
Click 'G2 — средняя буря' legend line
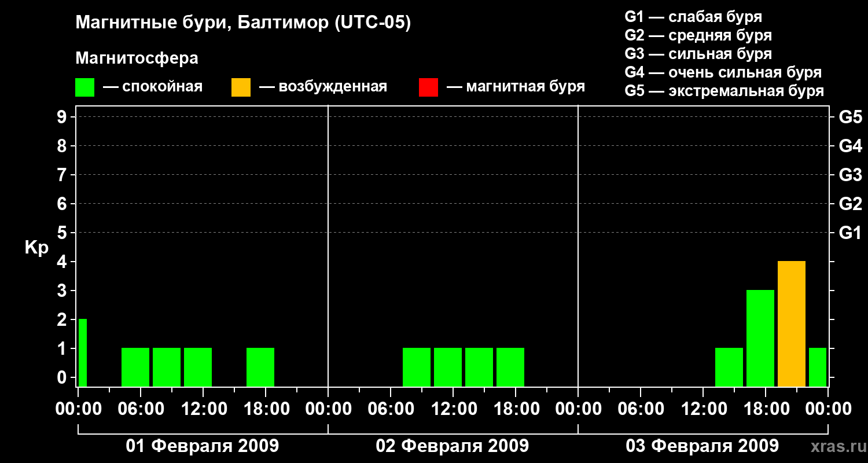click(x=698, y=35)
